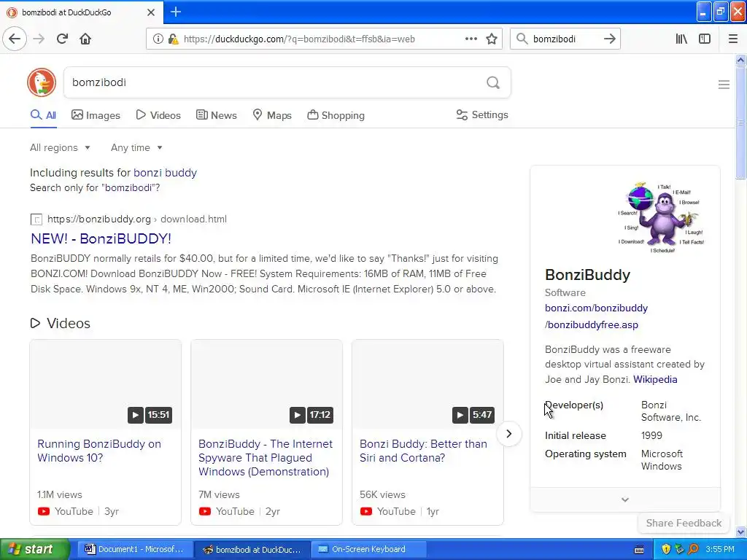747x560 pixels.
Task: Open the Any time filter dropdown
Action: 136,147
